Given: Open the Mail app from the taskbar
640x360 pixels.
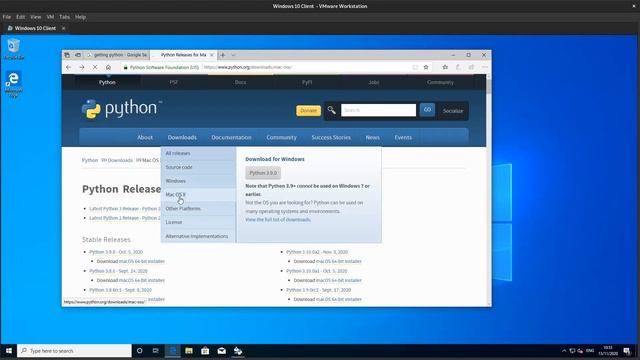Looking at the screenshot, I should tap(222, 351).
